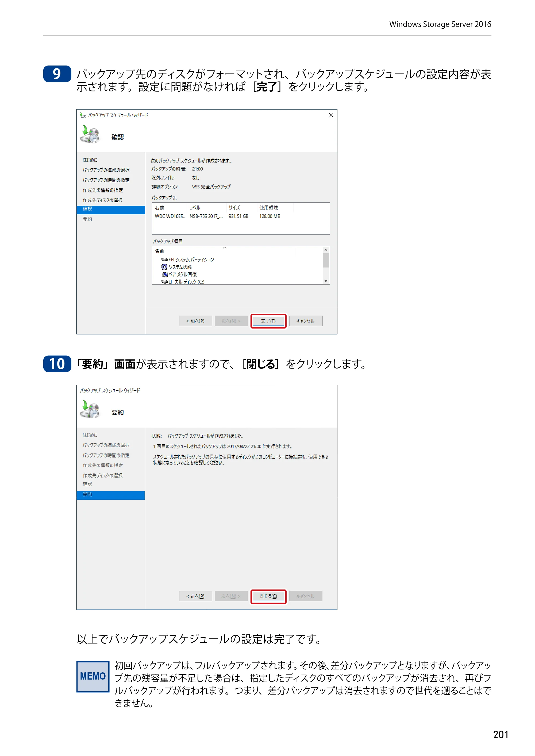Select the ローカル ディスク (C:) drive icon
Image resolution: width=535 pixels, height=756 pixels.
pyautogui.click(x=164, y=281)
